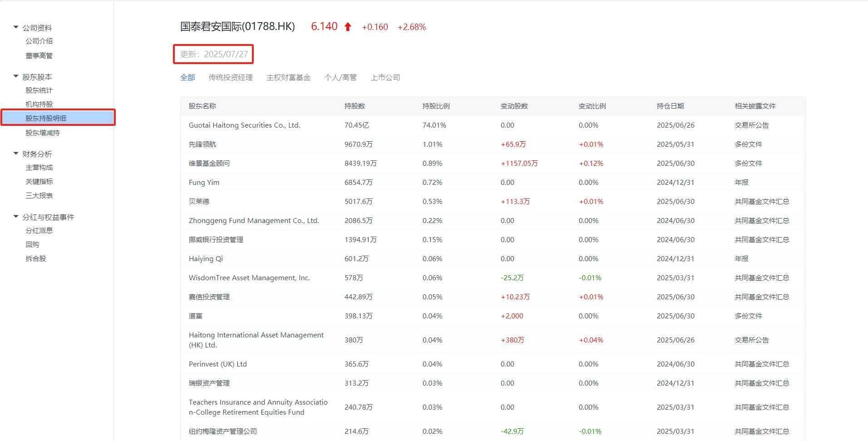This screenshot has width=868, height=441.
Task: Open 主营构成 in sidebar
Action: click(39, 167)
